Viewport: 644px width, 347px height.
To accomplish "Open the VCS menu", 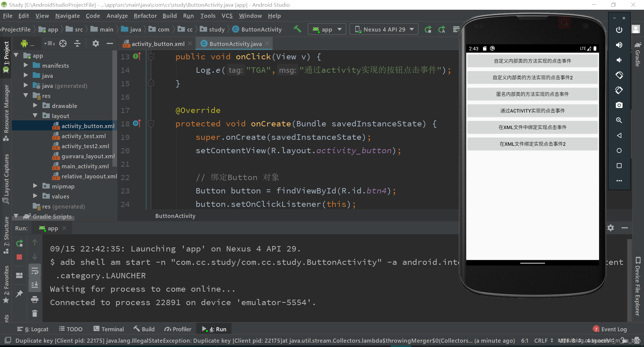I will 227,16.
